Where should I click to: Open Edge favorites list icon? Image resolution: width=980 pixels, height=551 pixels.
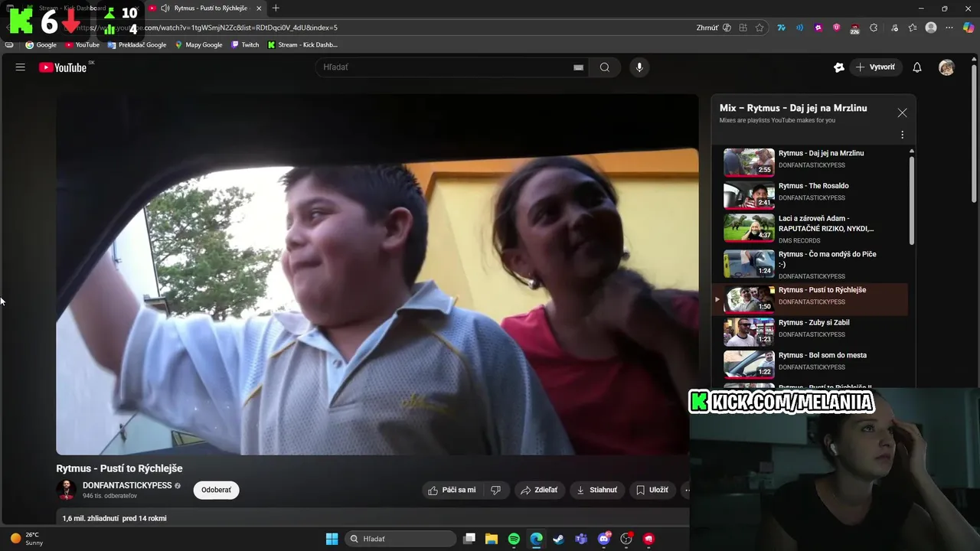[x=913, y=28]
